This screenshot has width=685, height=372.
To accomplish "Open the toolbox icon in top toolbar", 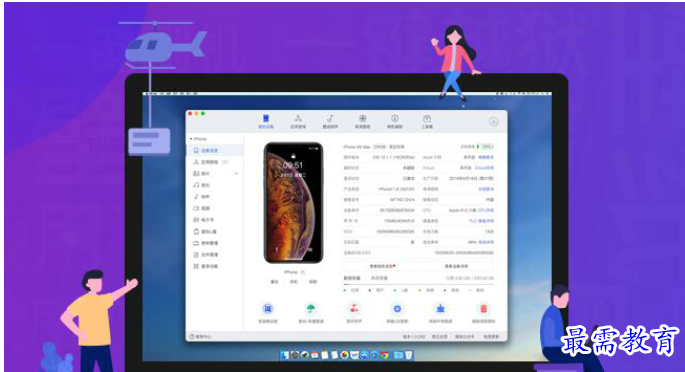I will pyautogui.click(x=427, y=121).
